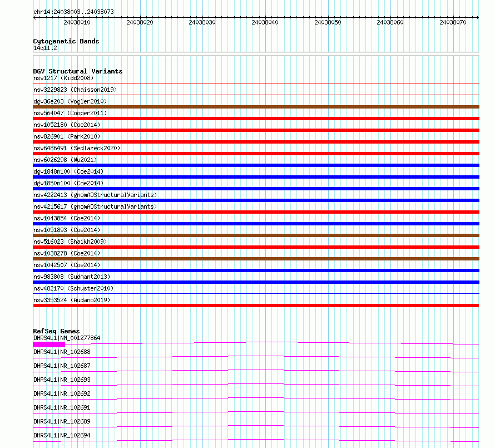
Task: Click the DHRS4L1|NM_001277864 gene label
Action: click(67, 338)
